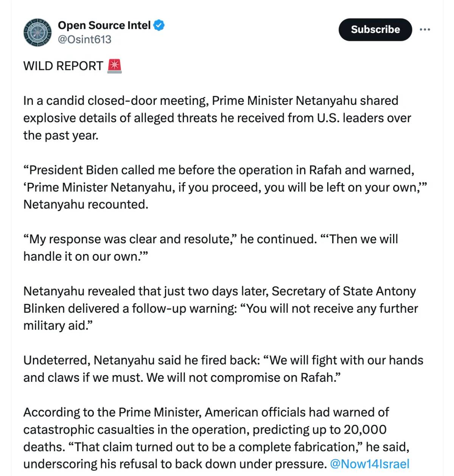Select the paragraph starting 'In a candid closed-door'
The image size is (454, 476).
click(x=217, y=118)
